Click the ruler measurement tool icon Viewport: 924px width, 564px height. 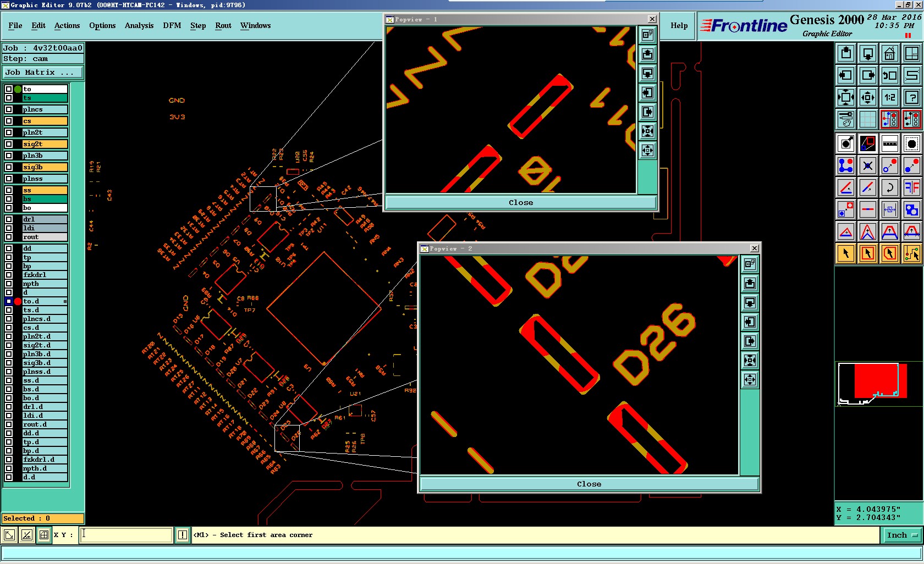(x=890, y=144)
